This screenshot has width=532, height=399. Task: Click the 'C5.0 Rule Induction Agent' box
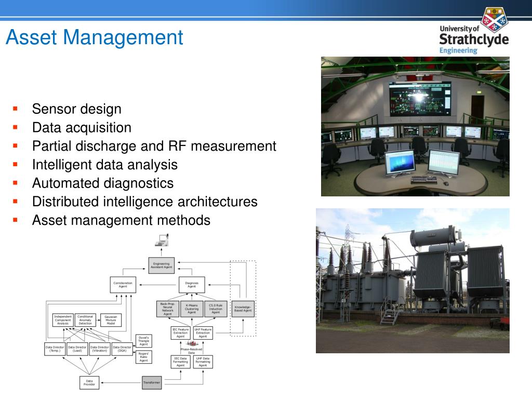coord(216,309)
